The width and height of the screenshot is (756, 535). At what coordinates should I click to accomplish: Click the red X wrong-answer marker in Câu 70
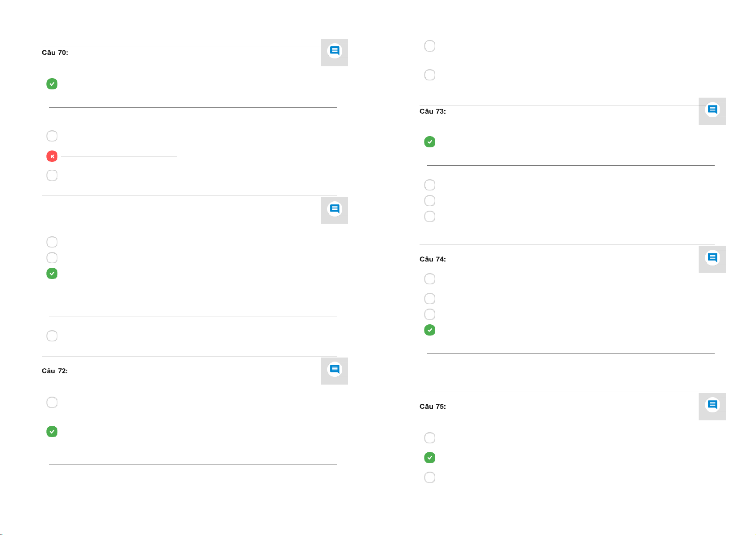click(52, 156)
